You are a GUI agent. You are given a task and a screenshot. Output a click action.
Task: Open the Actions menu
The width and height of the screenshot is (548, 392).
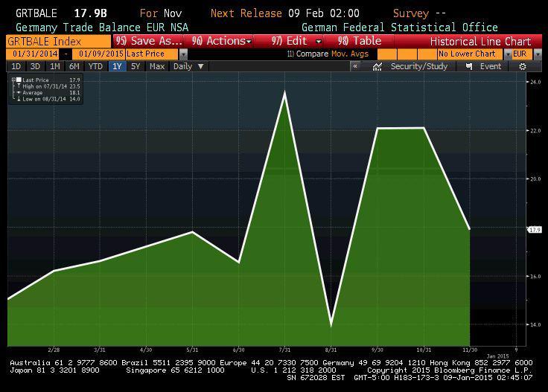tap(219, 41)
